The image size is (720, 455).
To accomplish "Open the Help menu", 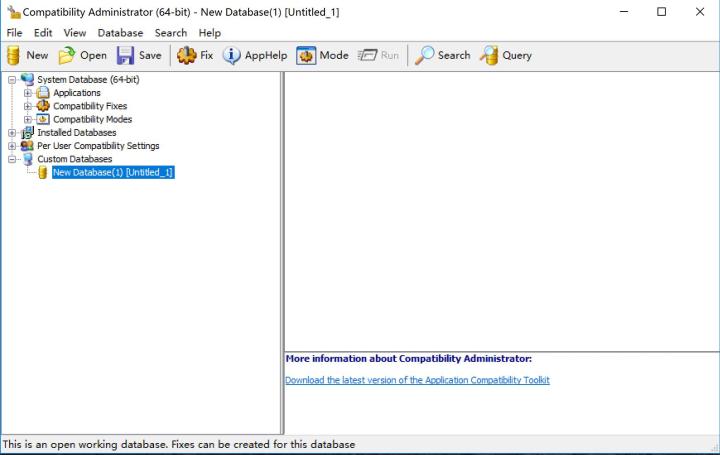I will coord(210,33).
